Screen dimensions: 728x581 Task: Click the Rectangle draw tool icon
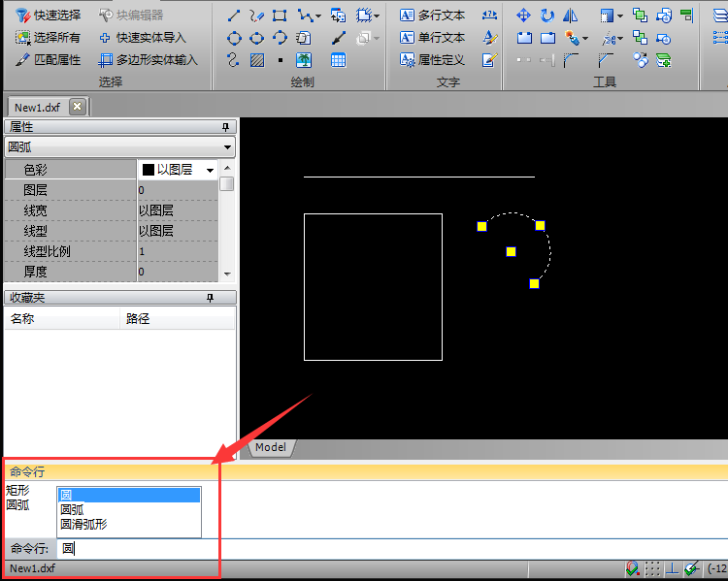[280, 16]
